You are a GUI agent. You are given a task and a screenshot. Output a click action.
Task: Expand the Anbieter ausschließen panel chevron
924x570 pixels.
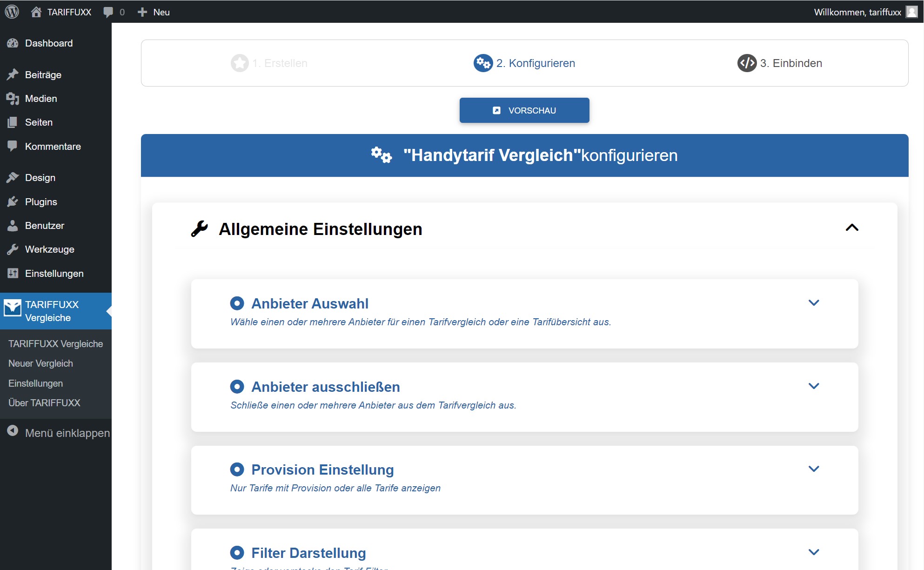pyautogui.click(x=814, y=386)
